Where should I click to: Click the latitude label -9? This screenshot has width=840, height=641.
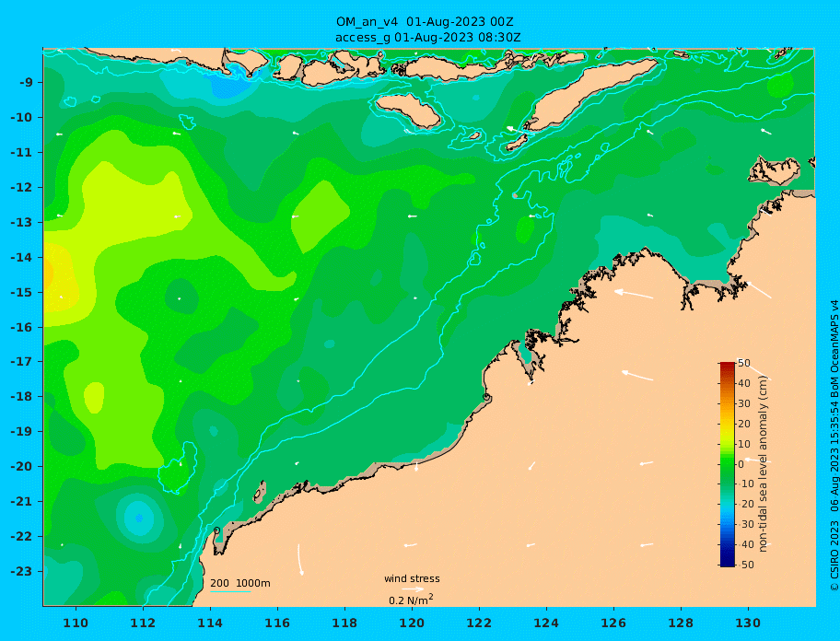tap(27, 83)
